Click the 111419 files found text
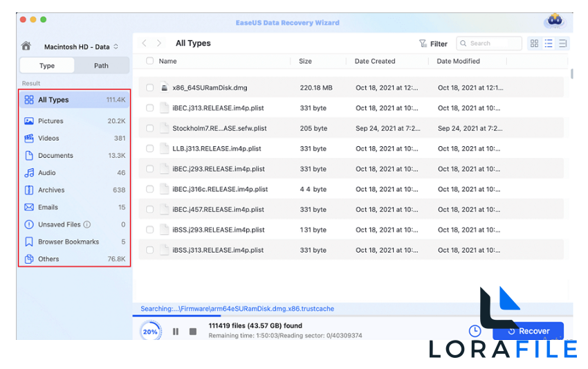 click(255, 325)
